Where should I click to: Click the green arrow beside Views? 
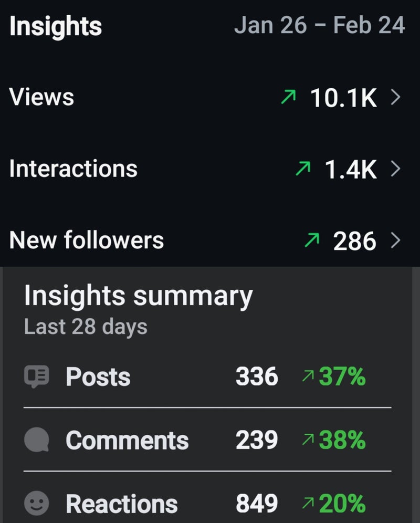point(288,97)
